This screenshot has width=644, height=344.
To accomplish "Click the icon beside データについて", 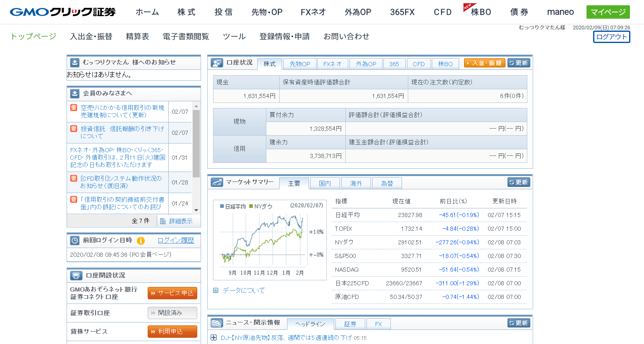I will click(x=215, y=290).
